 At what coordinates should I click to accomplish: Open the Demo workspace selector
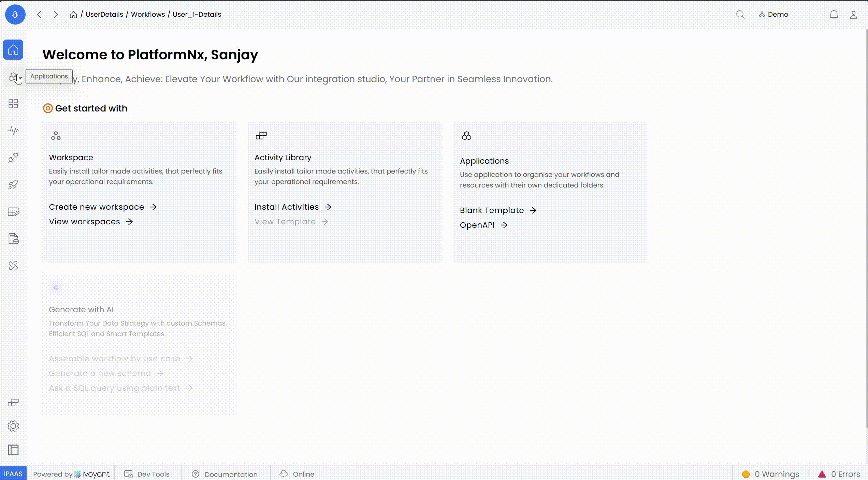[773, 15]
